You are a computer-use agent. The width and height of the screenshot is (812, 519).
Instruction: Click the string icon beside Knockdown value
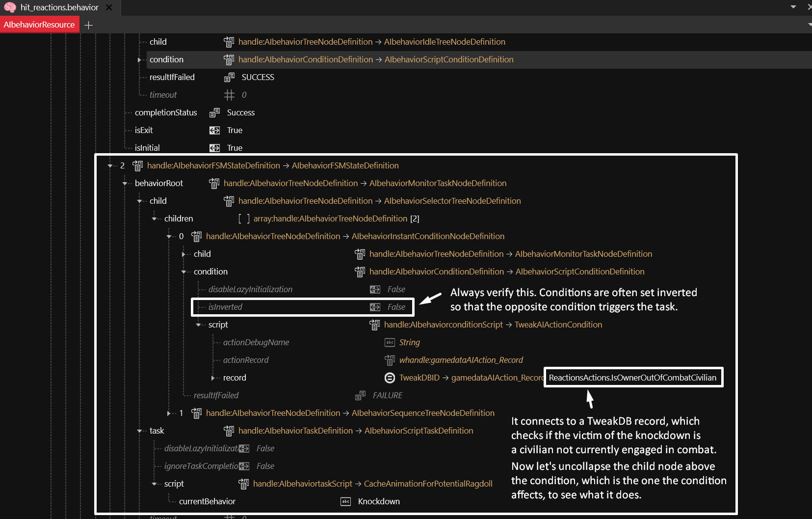click(345, 501)
